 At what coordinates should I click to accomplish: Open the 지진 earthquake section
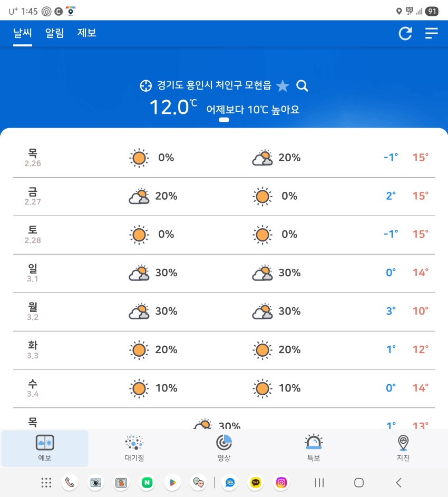coord(403,448)
